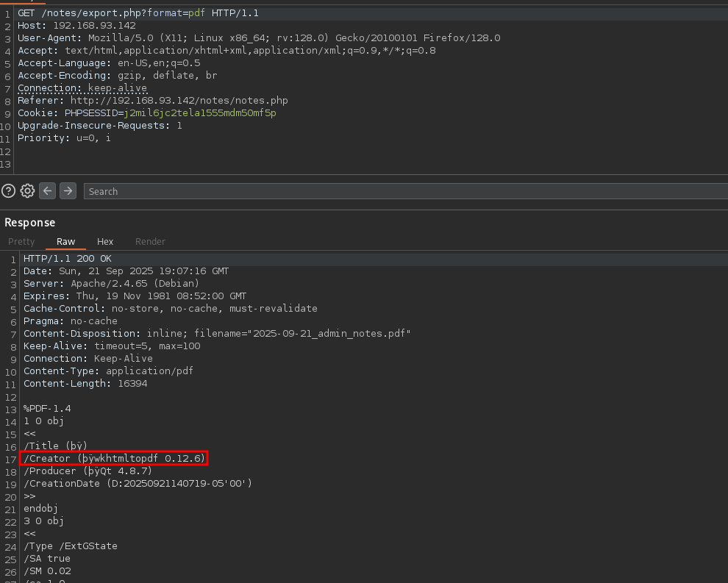Open search settings gear
The image size is (728, 583).
(28, 191)
